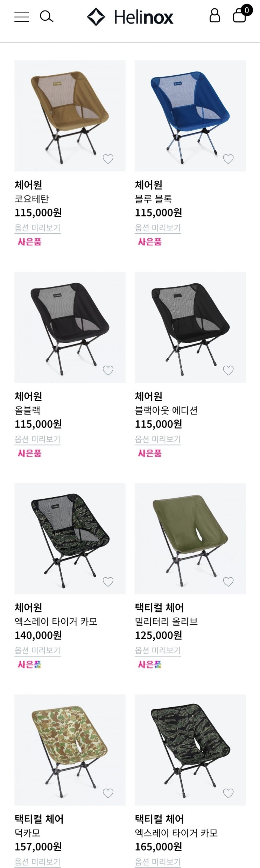
Task: Go to Helinox home via logo
Action: point(130,17)
